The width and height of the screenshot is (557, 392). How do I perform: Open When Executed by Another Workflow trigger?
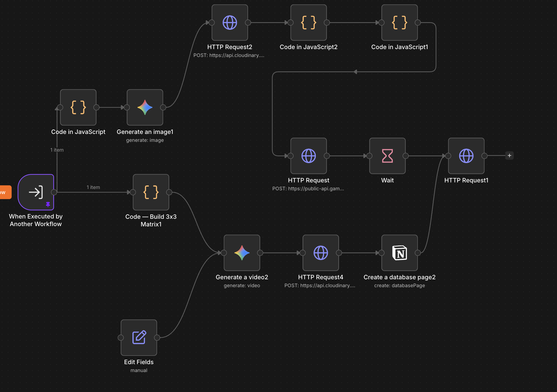tap(36, 192)
